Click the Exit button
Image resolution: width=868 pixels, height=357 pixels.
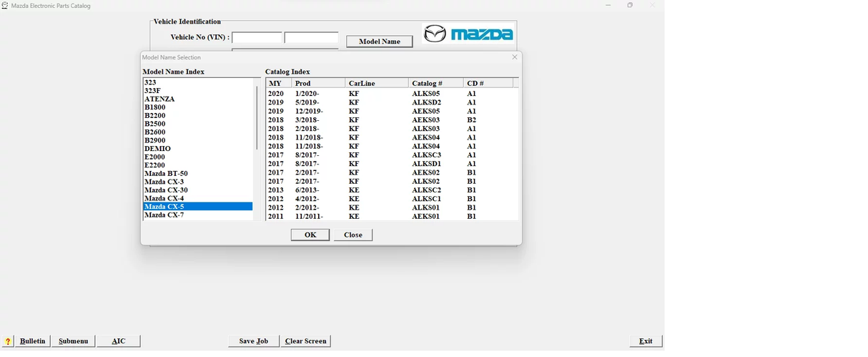click(646, 341)
